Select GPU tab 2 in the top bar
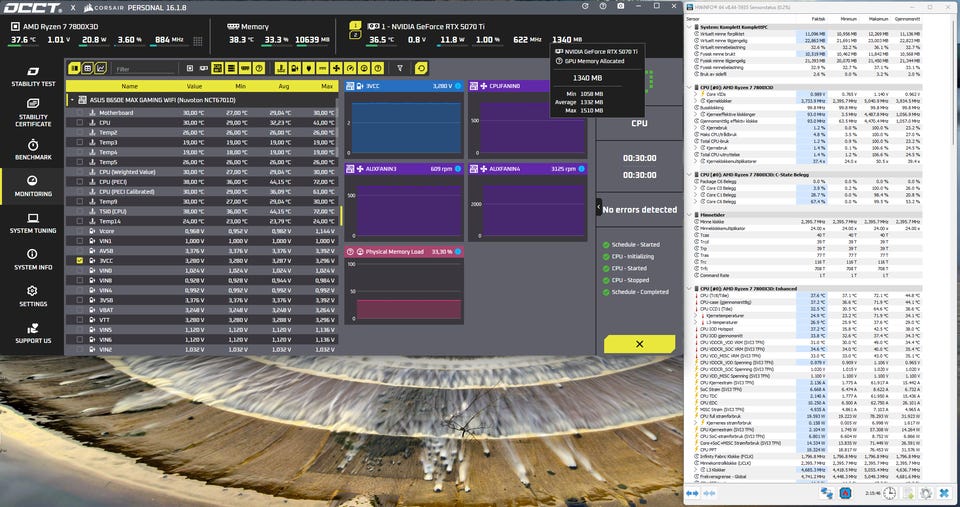 355,36
